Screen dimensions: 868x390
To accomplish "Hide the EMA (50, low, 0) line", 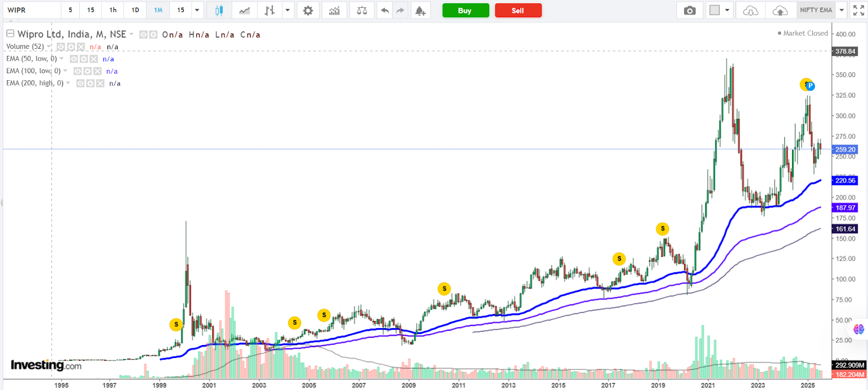I will [x=74, y=59].
